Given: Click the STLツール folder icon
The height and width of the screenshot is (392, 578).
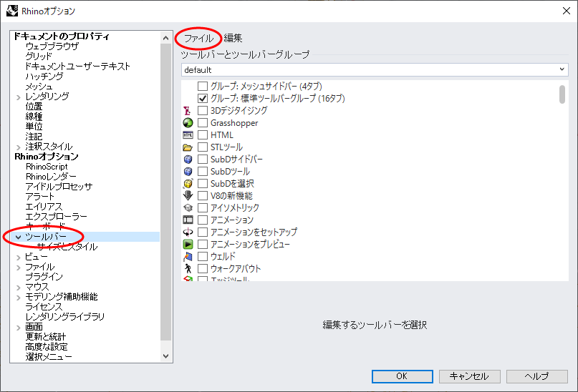Looking at the screenshot, I should pyautogui.click(x=188, y=147).
